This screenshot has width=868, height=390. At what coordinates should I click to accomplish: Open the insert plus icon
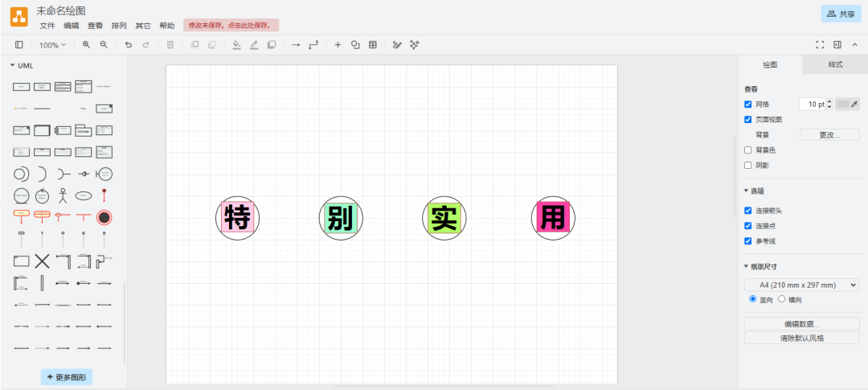coord(338,45)
